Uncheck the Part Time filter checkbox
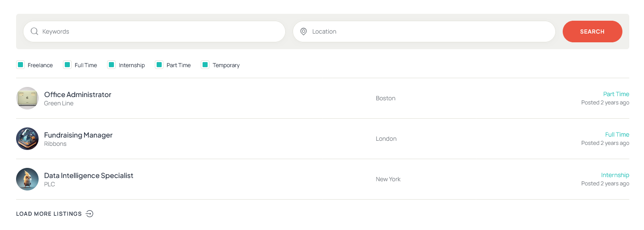Viewport: 644px width, 230px height. (159, 65)
